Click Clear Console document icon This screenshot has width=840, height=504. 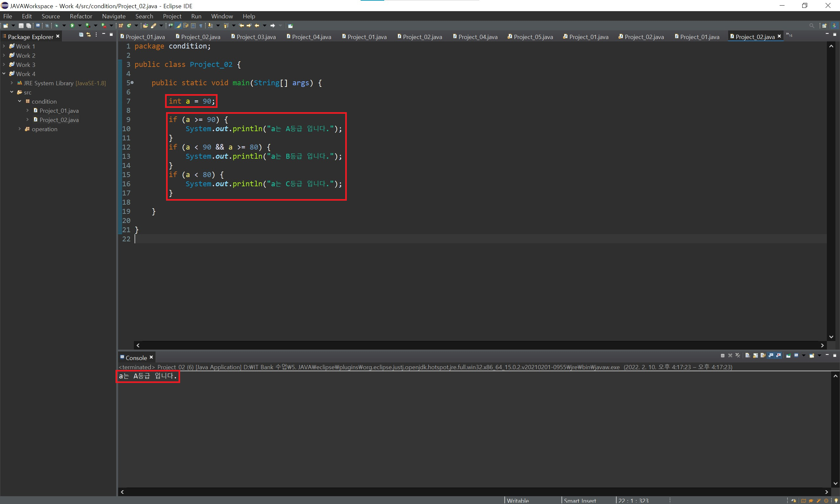click(x=747, y=355)
